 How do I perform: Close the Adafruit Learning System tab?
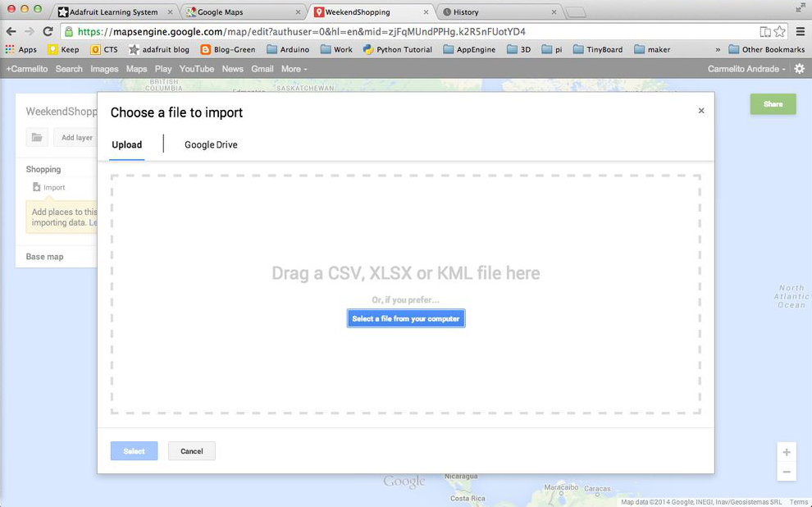pyautogui.click(x=170, y=12)
